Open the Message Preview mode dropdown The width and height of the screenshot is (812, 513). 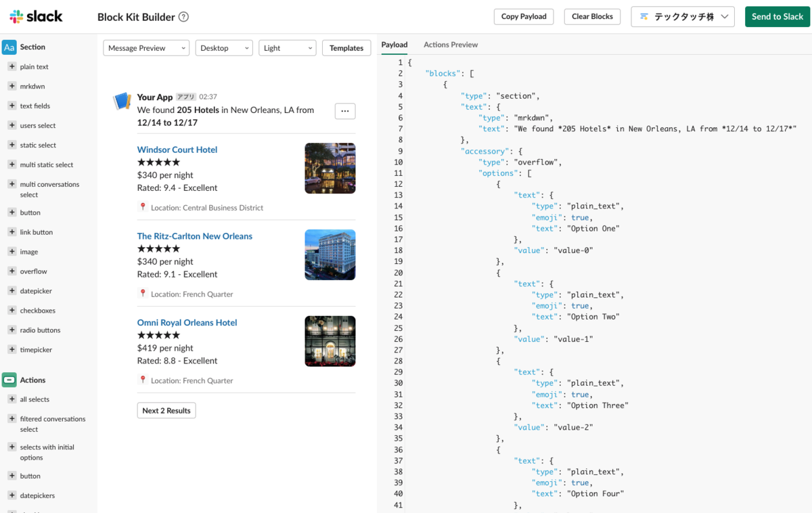click(x=145, y=48)
